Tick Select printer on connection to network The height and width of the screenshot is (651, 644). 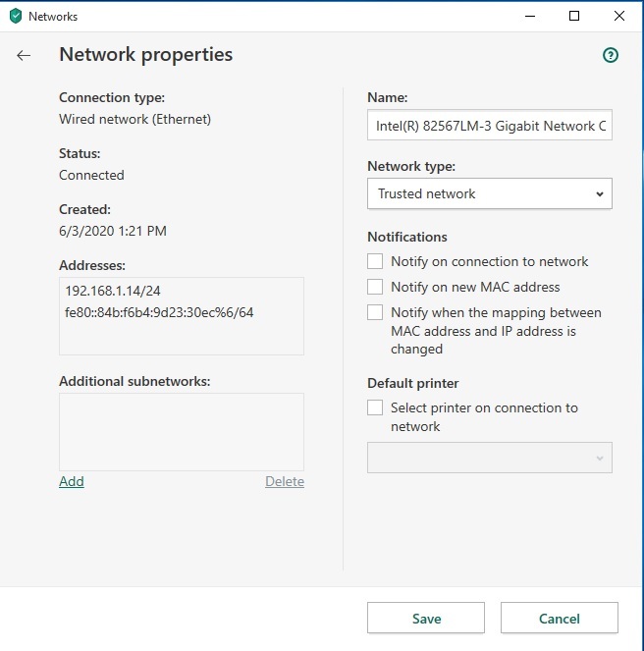(x=375, y=407)
